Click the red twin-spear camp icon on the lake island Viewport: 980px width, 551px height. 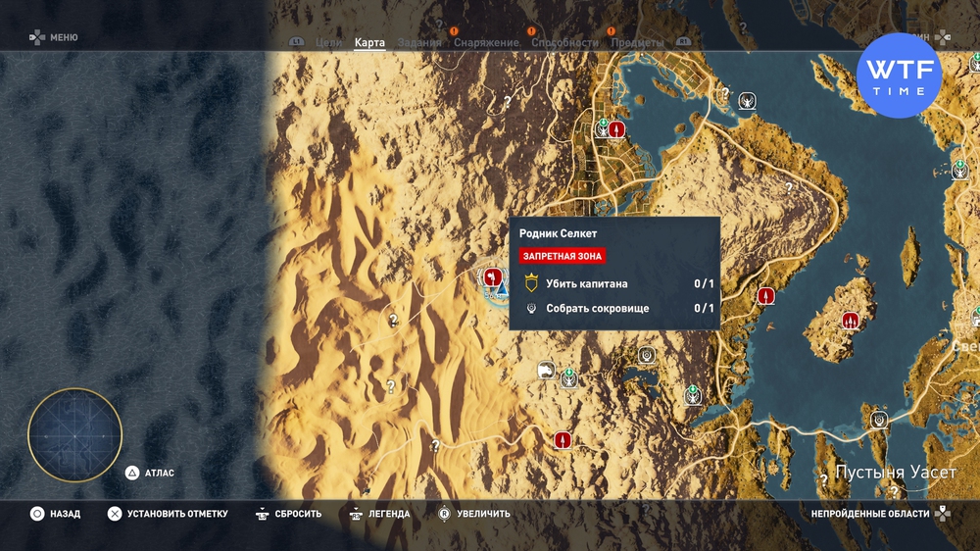pyautogui.click(x=851, y=320)
